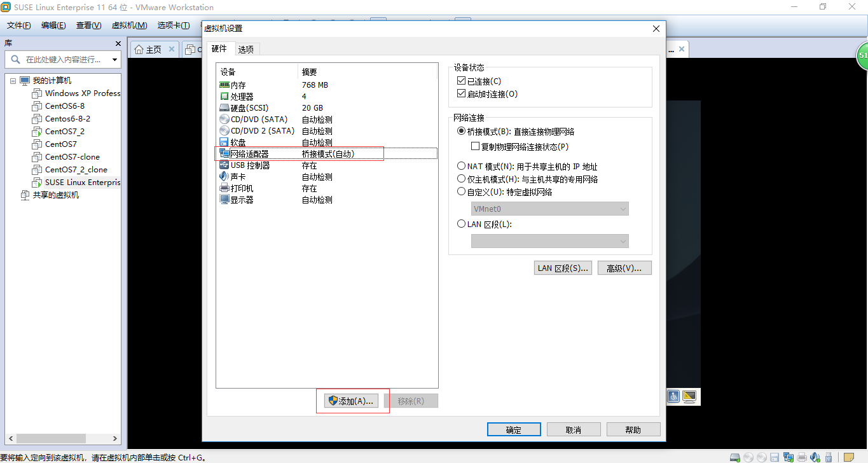Select 自定义(U) custom network radio button
868x463 pixels.
coord(462,191)
